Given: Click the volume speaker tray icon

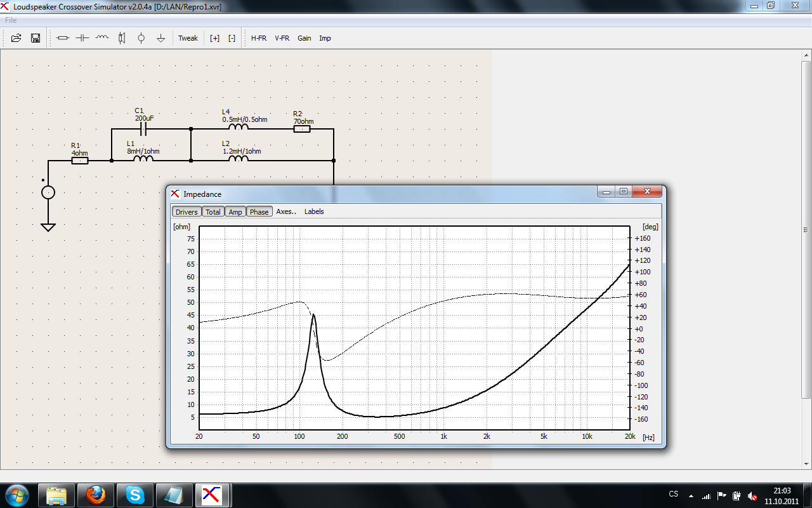Looking at the screenshot, I should (752, 495).
